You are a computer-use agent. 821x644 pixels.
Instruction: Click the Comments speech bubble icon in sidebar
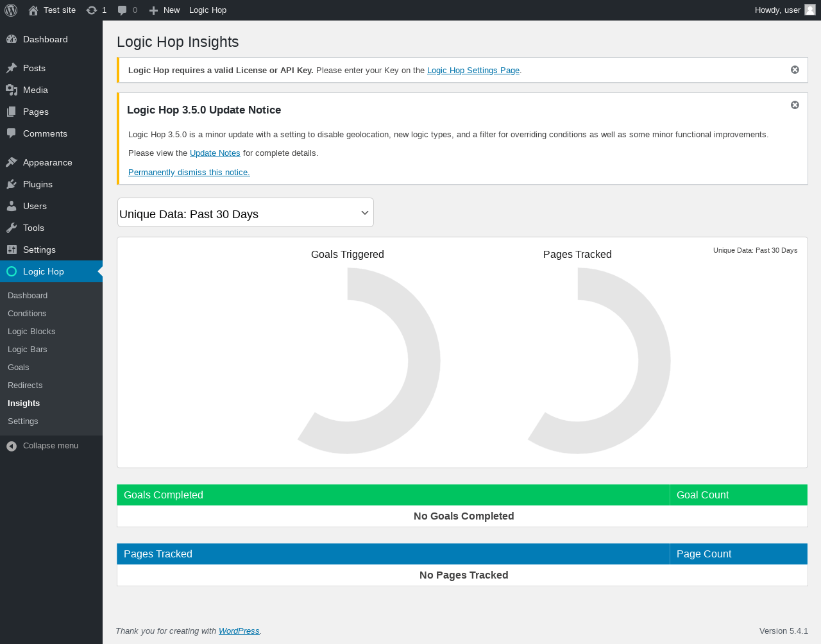(12, 133)
